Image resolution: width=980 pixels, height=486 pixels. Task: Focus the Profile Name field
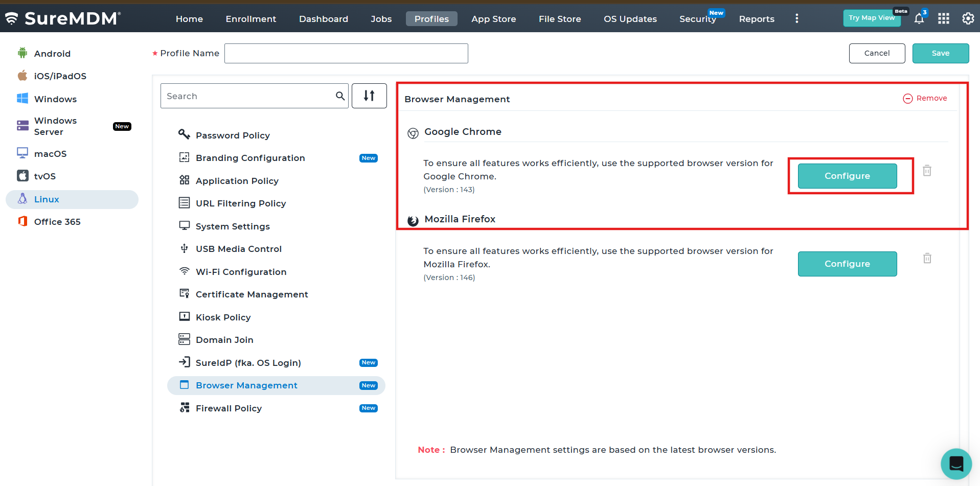tap(346, 53)
